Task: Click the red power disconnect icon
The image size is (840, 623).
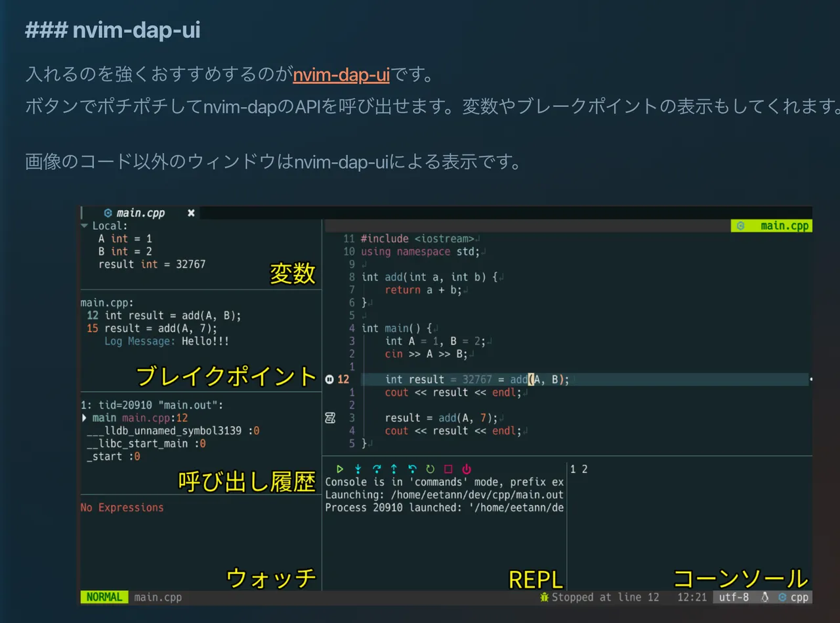Action: pos(467,469)
